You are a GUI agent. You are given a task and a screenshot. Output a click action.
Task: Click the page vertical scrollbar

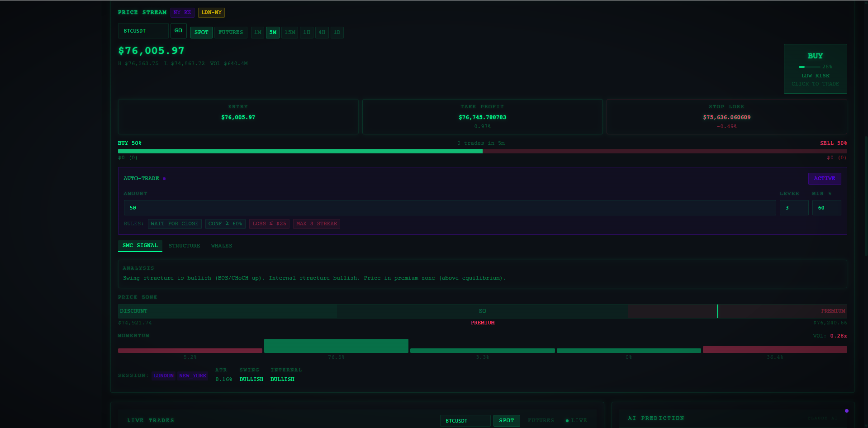[x=866, y=195]
